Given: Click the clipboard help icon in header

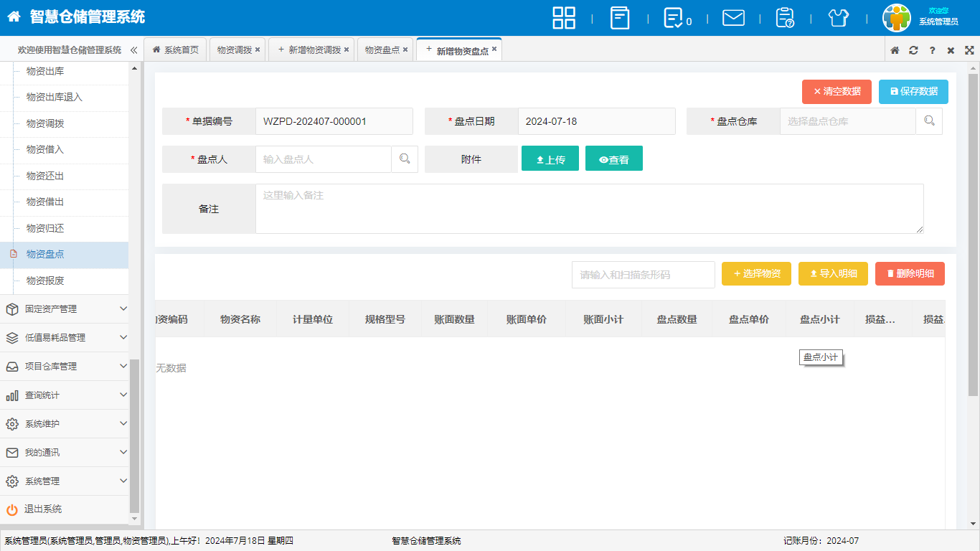Looking at the screenshot, I should [785, 18].
